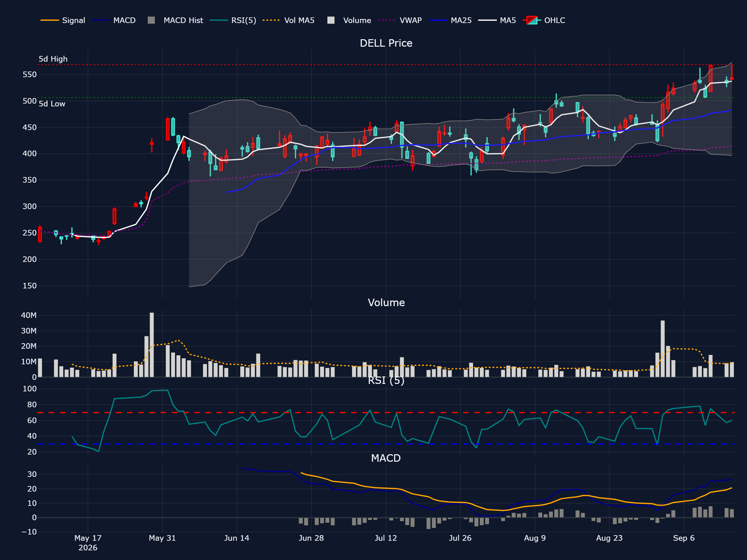Click the Jul 26 x-axis label
This screenshot has width=747, height=560.
(x=460, y=538)
